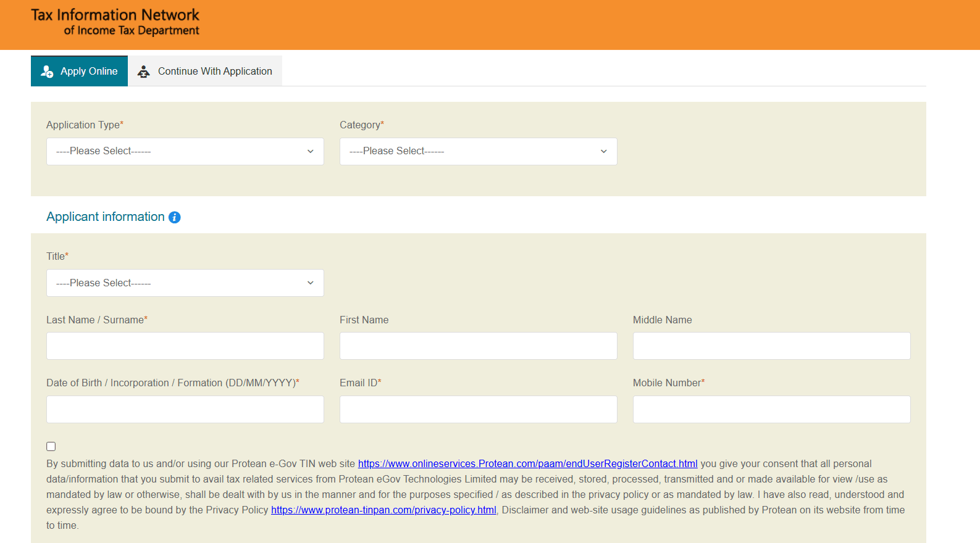
Task: Tick the consent checkbox above the disclaimer
Action: coord(51,446)
